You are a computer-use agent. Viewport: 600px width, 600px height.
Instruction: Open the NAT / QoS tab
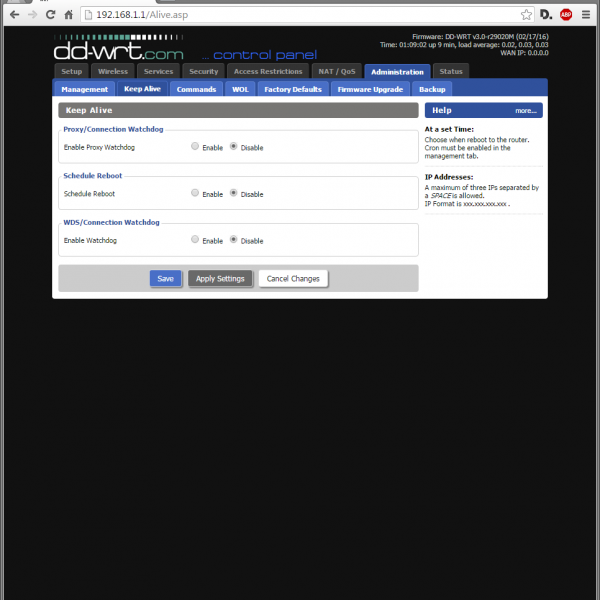pos(337,71)
